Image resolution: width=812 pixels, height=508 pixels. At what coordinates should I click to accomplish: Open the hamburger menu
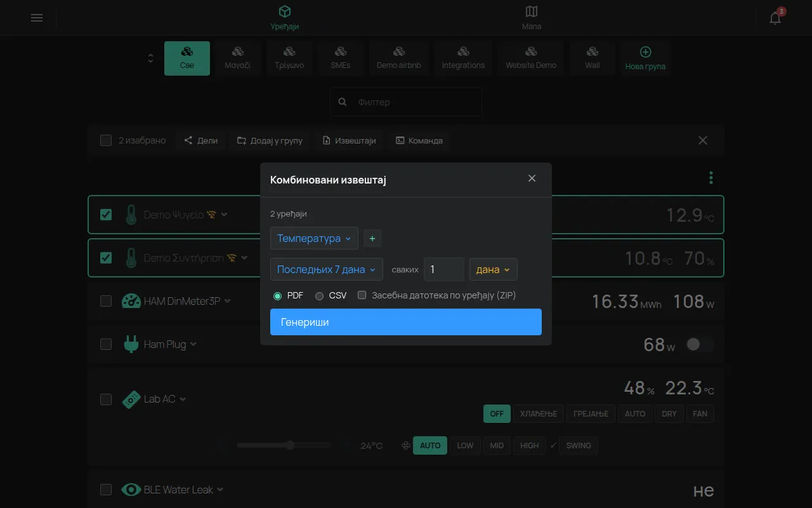point(37,18)
